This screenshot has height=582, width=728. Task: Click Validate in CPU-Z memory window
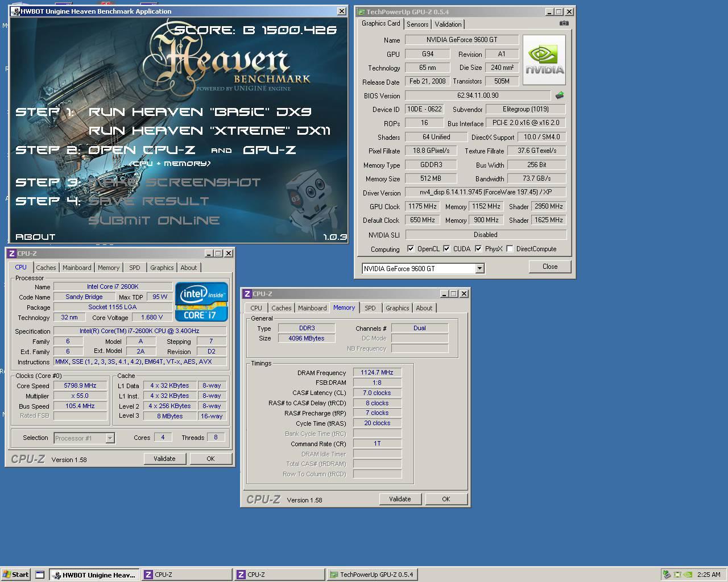click(x=400, y=499)
